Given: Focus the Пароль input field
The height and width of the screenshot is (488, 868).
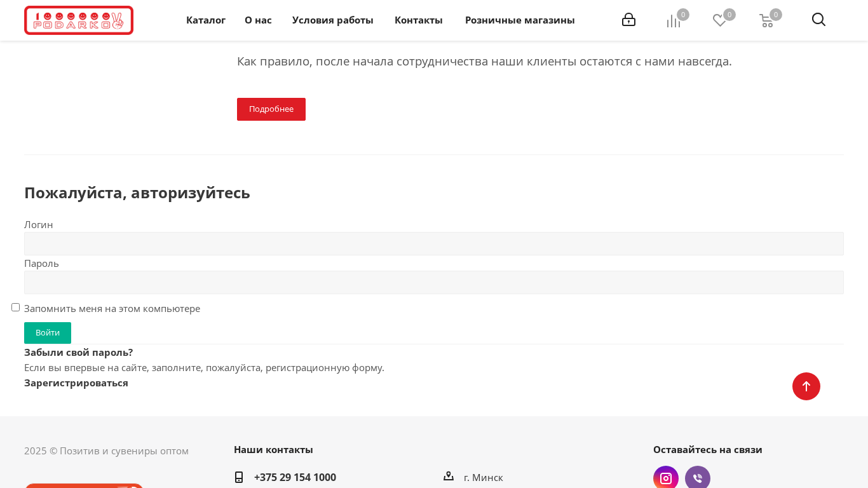Looking at the screenshot, I should coord(434,282).
